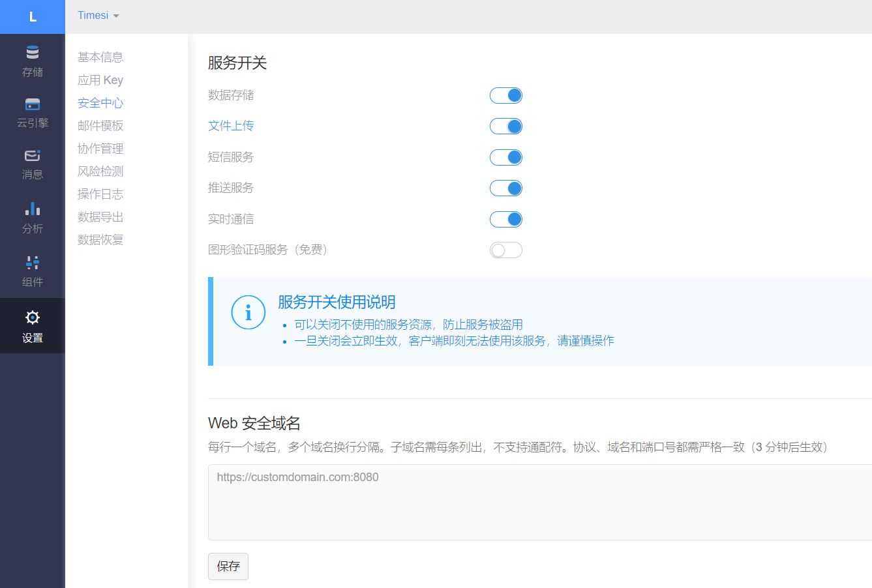Screen dimensions: 872x588
Task: Go to 协作管理 settings page
Action: click(x=100, y=149)
